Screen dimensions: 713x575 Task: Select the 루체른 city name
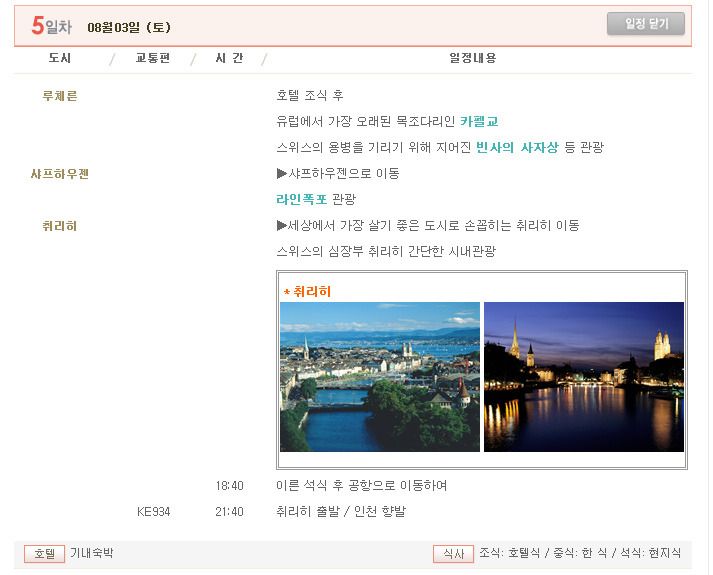(x=60, y=96)
